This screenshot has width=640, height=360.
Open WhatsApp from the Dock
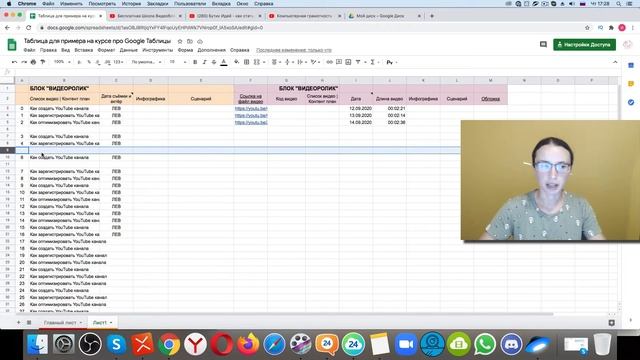pyautogui.click(x=484, y=344)
